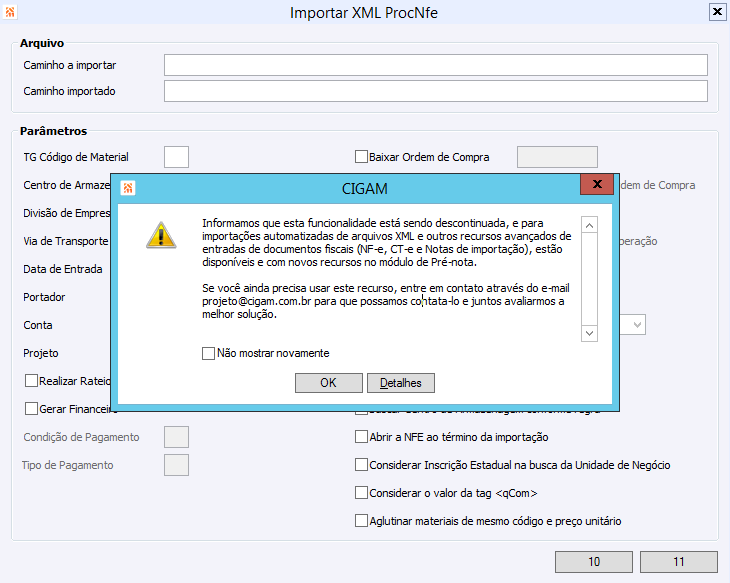
Task: Enable 'Baixar Ordem de Compra' checkbox
Action: coord(361,156)
